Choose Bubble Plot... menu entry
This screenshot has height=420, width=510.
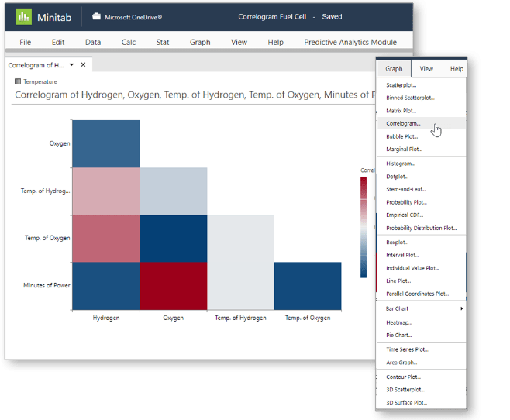[x=421, y=136]
